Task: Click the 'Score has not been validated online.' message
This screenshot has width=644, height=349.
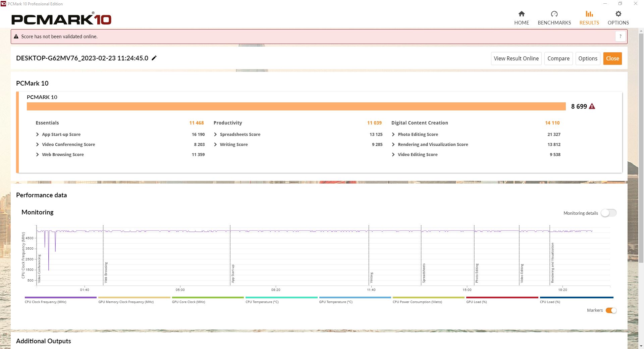Action: point(59,37)
